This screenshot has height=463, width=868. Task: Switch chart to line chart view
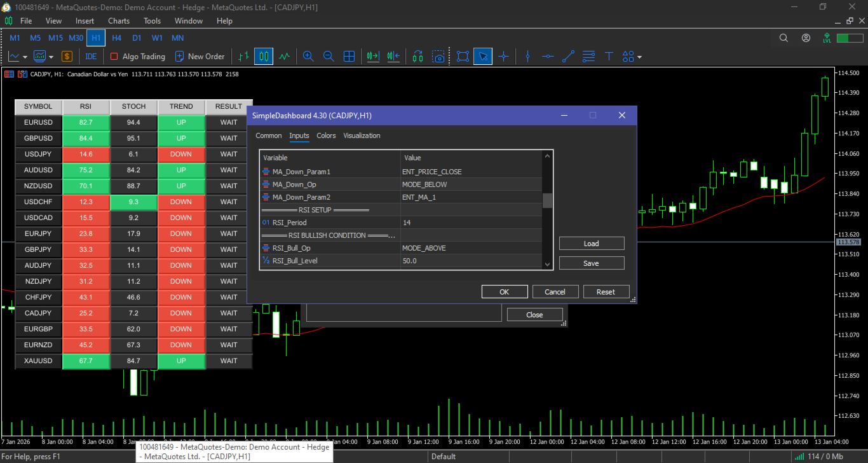point(284,57)
